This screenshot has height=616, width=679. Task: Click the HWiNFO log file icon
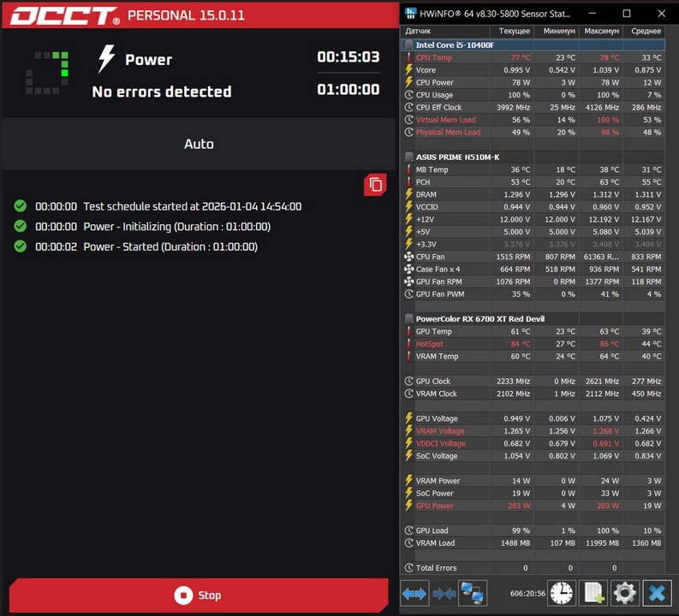point(593,593)
